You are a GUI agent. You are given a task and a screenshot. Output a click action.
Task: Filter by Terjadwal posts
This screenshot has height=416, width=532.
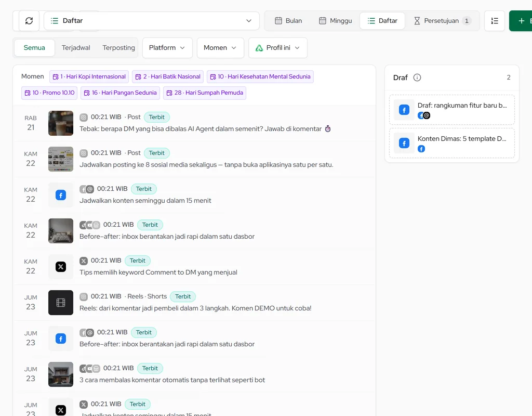click(x=76, y=47)
